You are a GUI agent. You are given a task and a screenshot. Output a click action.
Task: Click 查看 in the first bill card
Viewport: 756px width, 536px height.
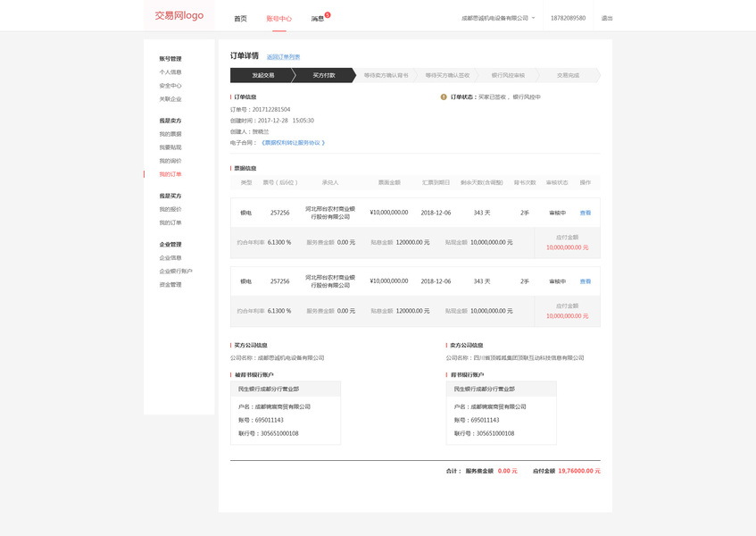pyautogui.click(x=586, y=213)
